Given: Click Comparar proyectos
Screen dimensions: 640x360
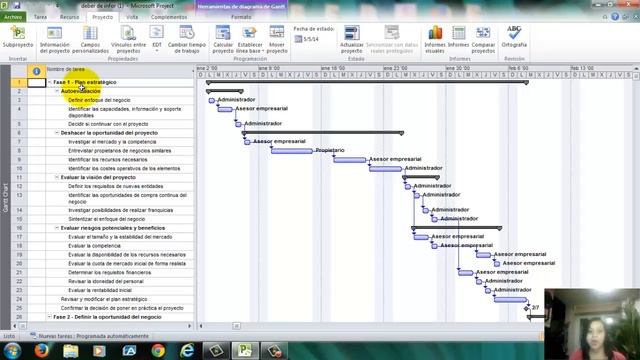Looking at the screenshot, I should click(x=483, y=40).
